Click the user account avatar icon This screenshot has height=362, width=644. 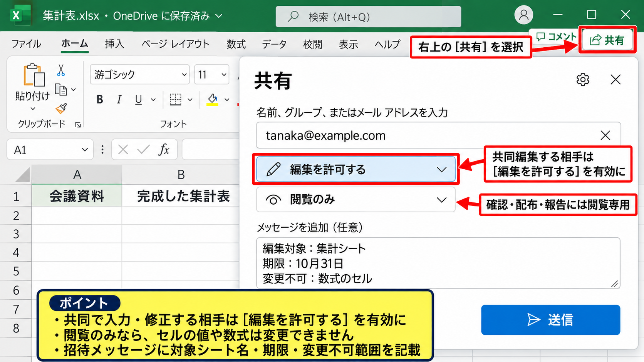(524, 15)
